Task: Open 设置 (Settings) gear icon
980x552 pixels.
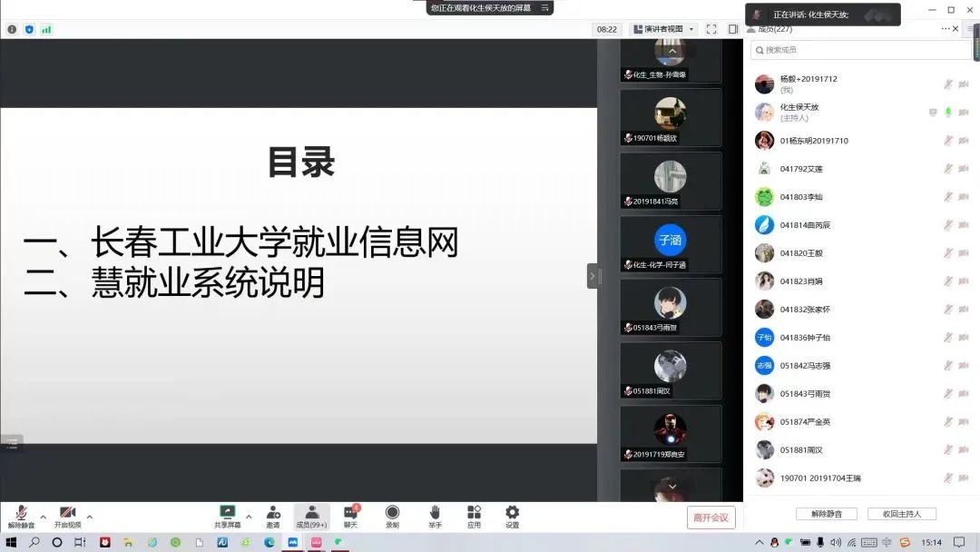Action: [512, 515]
